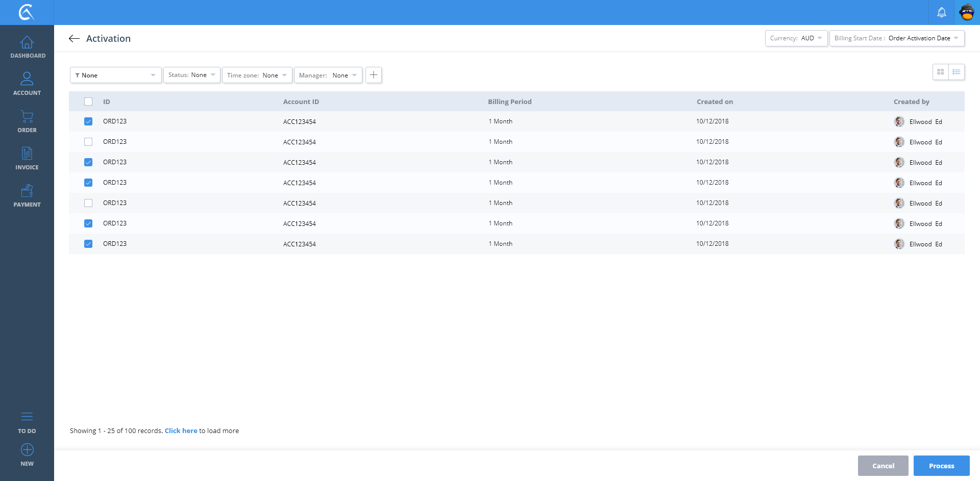Screen dimensions: 980x481
Task: Click the app logo in top-left corner
Action: (x=27, y=12)
